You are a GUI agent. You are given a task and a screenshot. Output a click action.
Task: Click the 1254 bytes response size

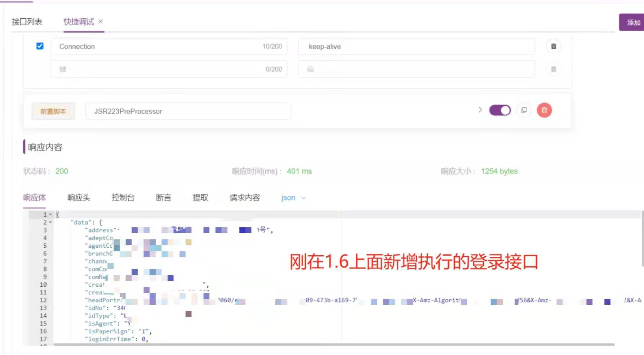499,171
